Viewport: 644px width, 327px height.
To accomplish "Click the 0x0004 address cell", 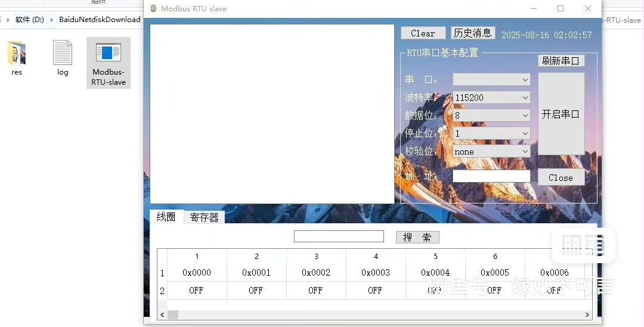I will pos(435,273).
